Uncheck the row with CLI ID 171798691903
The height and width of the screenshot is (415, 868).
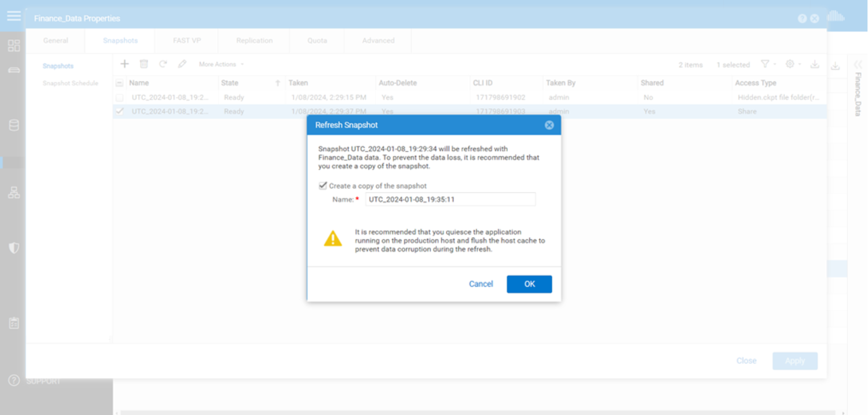click(120, 111)
